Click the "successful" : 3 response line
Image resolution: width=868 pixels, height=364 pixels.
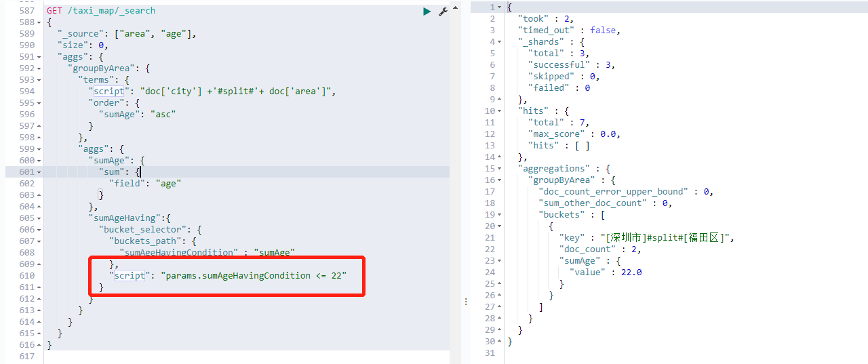point(572,64)
